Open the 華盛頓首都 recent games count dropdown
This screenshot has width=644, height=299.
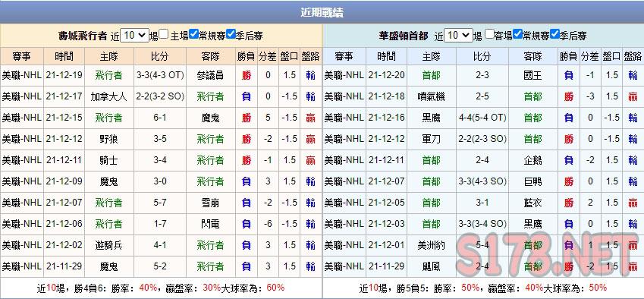point(458,36)
